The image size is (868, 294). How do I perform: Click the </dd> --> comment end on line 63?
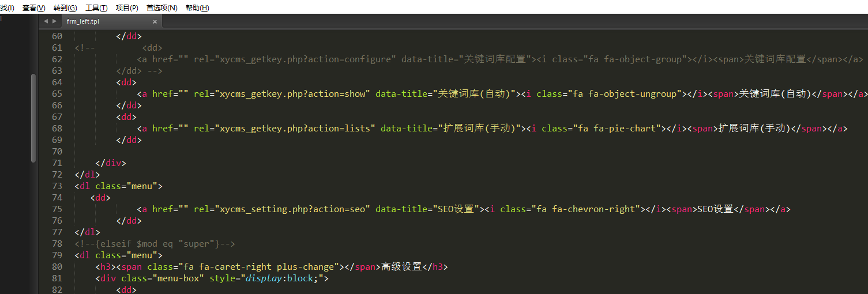(140, 71)
